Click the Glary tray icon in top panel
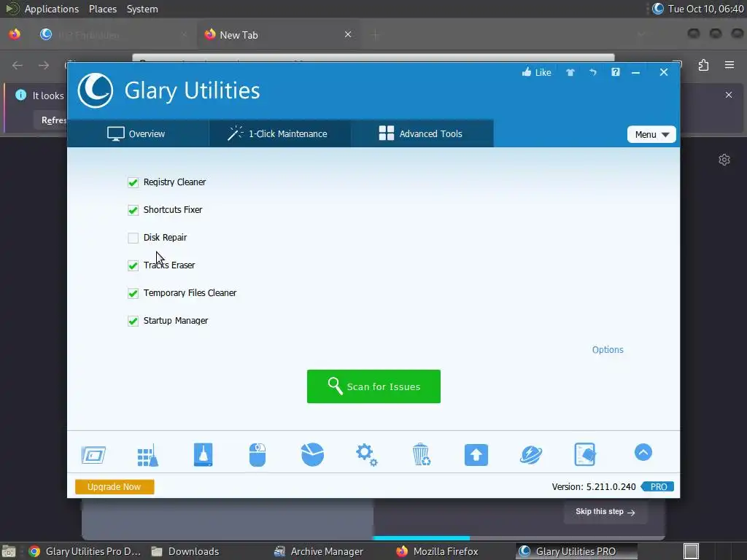Screen dimensions: 747x560 657,9
